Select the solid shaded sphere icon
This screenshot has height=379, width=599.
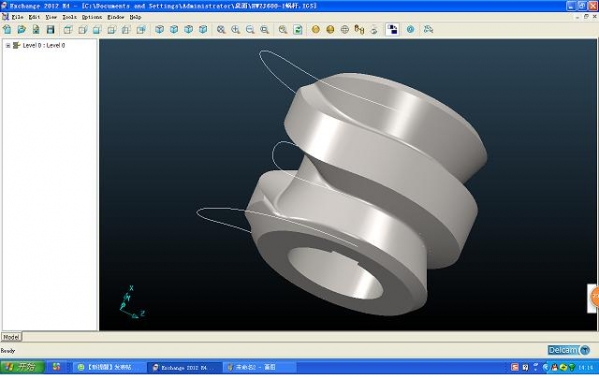coord(316,29)
